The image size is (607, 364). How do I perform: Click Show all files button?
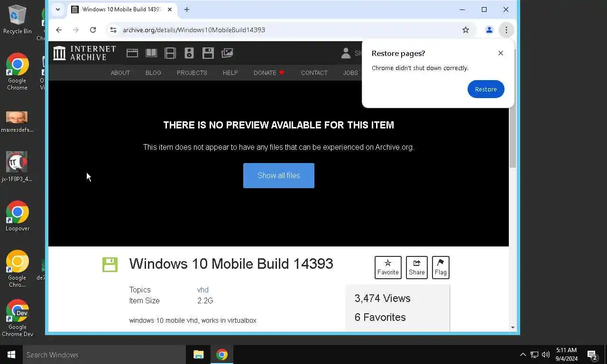tap(279, 175)
